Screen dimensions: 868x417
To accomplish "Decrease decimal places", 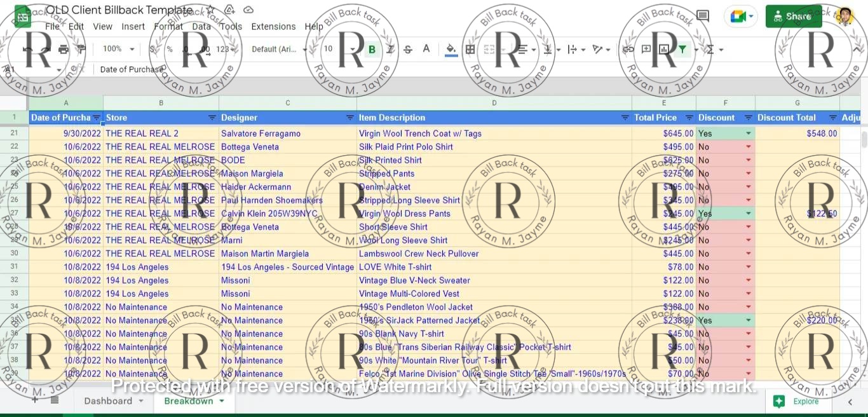I will tap(186, 49).
